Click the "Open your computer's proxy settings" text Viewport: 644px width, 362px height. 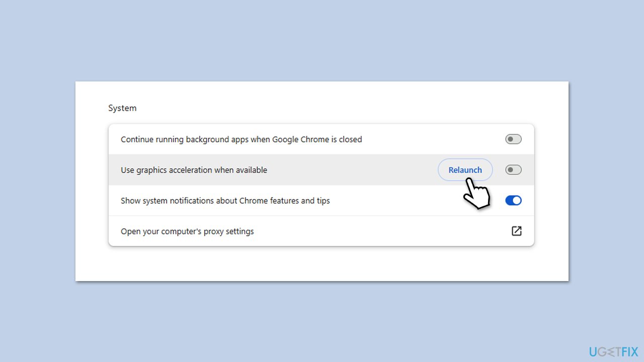187,231
